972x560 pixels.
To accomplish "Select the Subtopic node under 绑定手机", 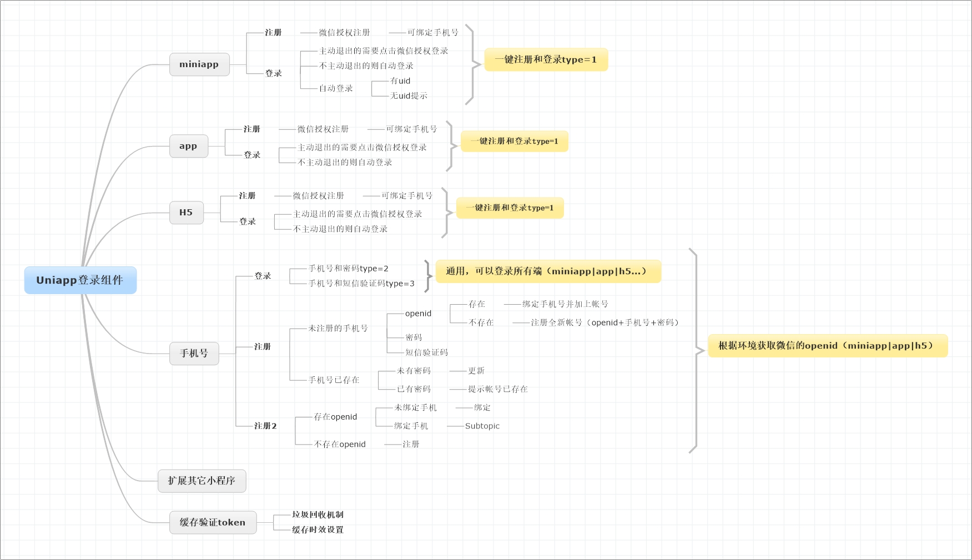I will point(482,426).
